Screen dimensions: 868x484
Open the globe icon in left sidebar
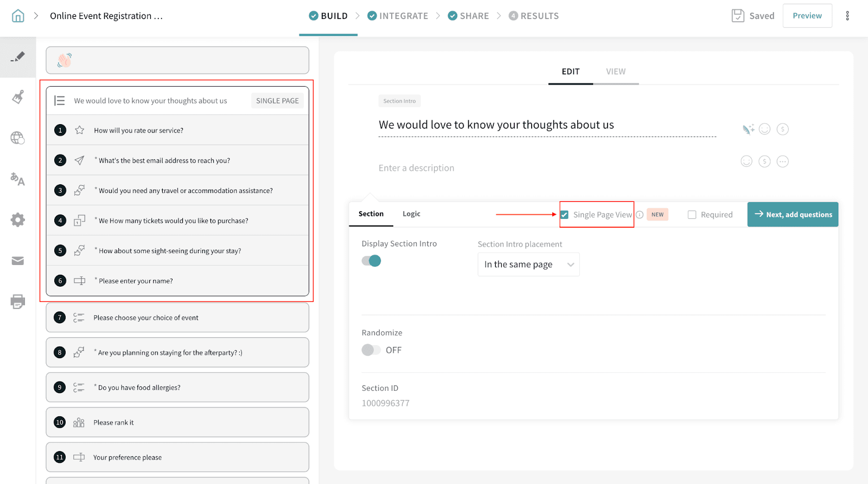[x=18, y=138]
